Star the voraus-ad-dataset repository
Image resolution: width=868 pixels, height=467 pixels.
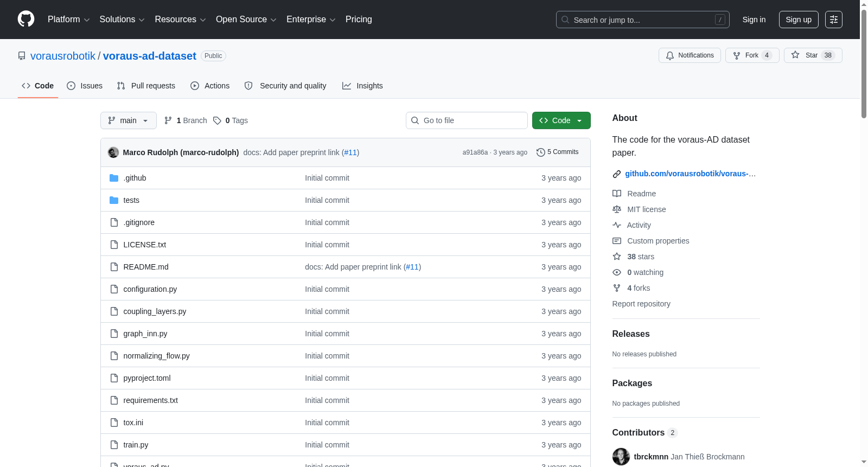click(x=813, y=55)
